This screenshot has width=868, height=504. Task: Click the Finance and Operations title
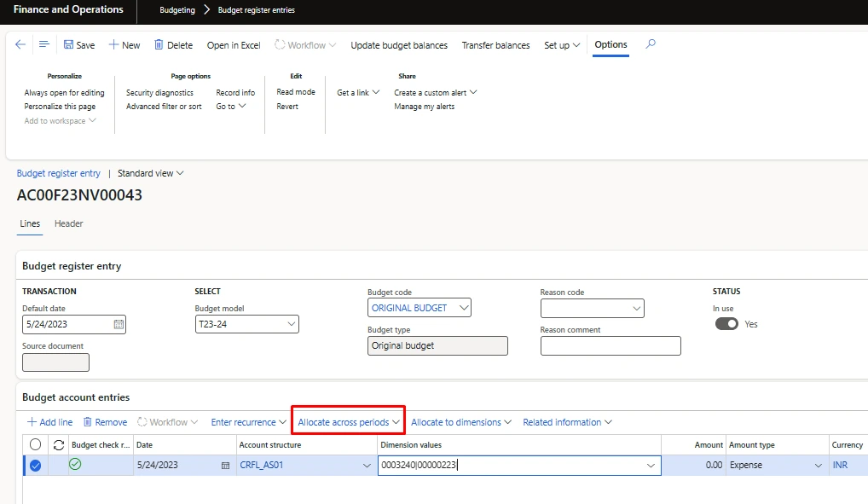click(x=69, y=9)
